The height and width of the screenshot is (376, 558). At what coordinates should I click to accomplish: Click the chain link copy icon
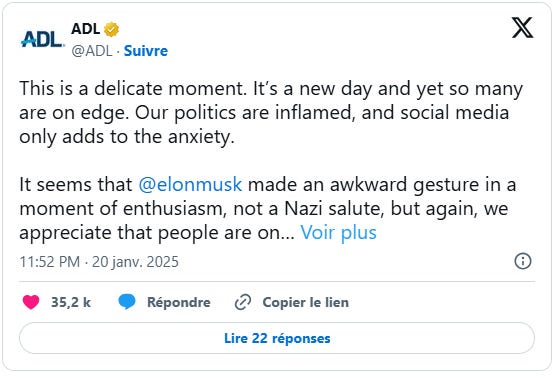[x=243, y=302]
